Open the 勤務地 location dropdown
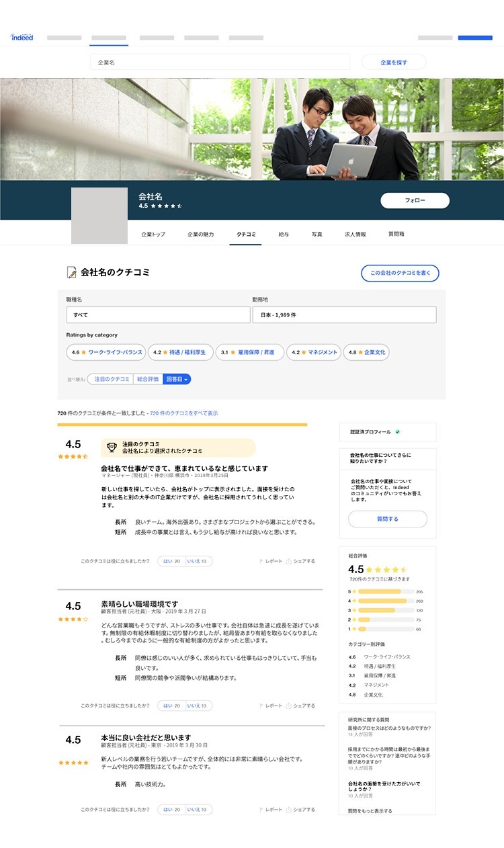 (344, 314)
